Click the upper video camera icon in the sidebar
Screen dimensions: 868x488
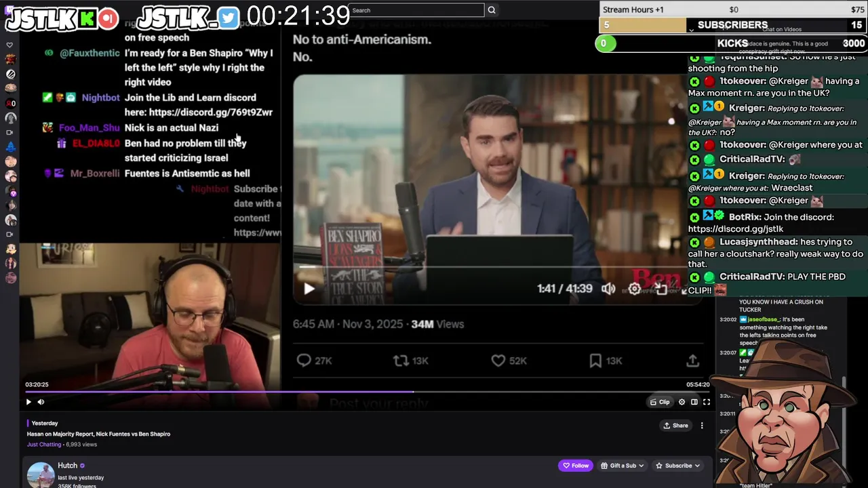[x=9, y=132]
